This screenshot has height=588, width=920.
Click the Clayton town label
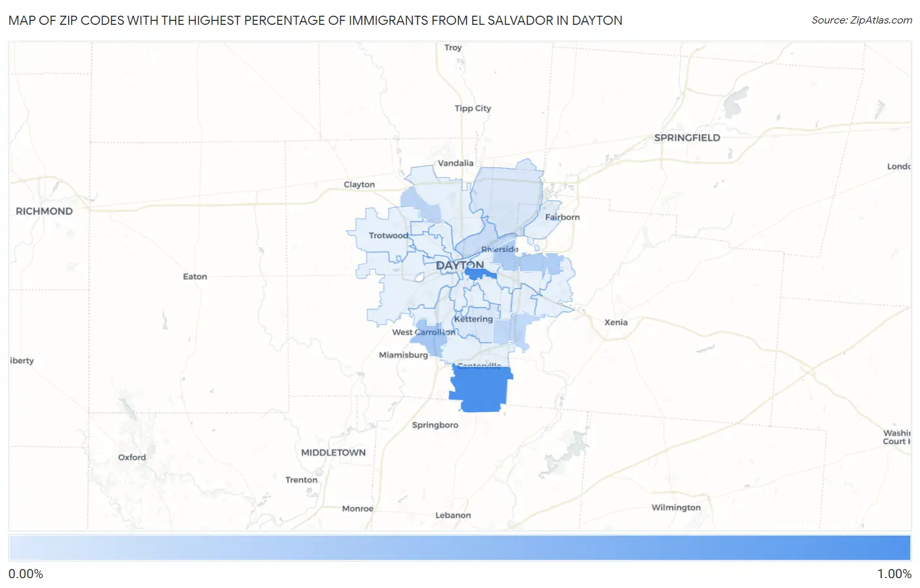359,185
